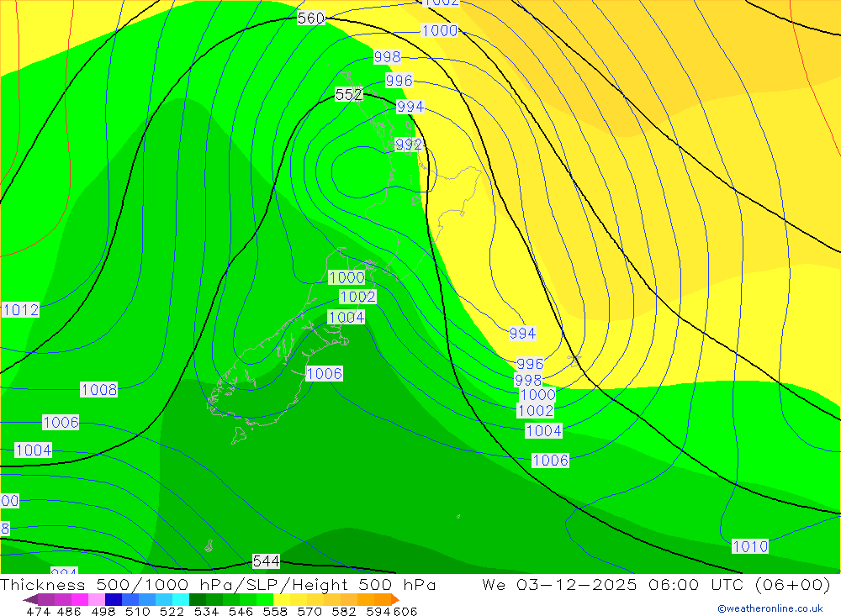Click the 1004 label below the left 1006 label
Viewport: 841px width, 616px height.
34,450
